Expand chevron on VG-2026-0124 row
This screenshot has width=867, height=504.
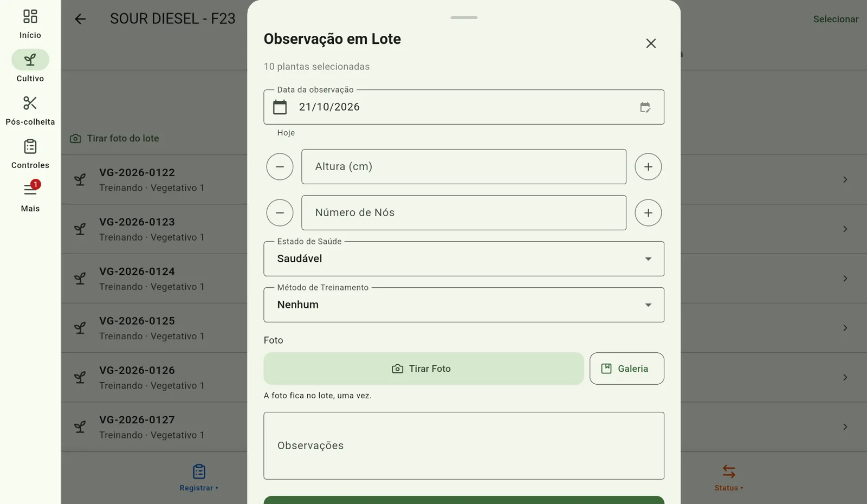[845, 278]
